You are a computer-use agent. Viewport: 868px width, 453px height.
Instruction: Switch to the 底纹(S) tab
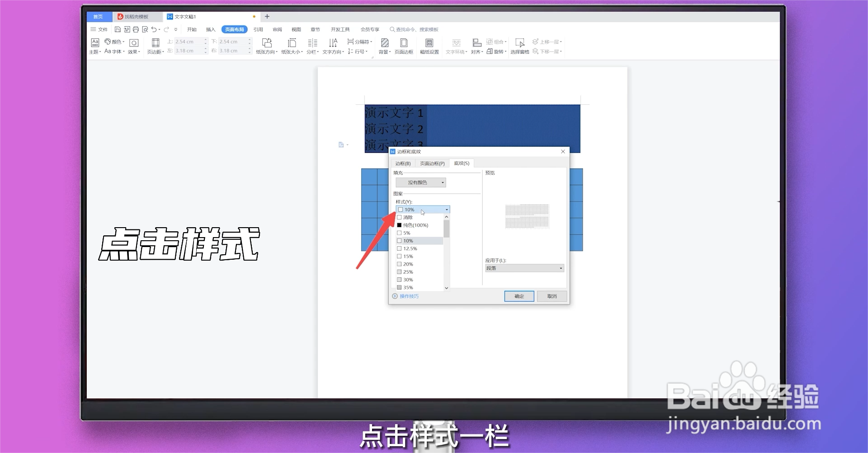[x=462, y=163]
